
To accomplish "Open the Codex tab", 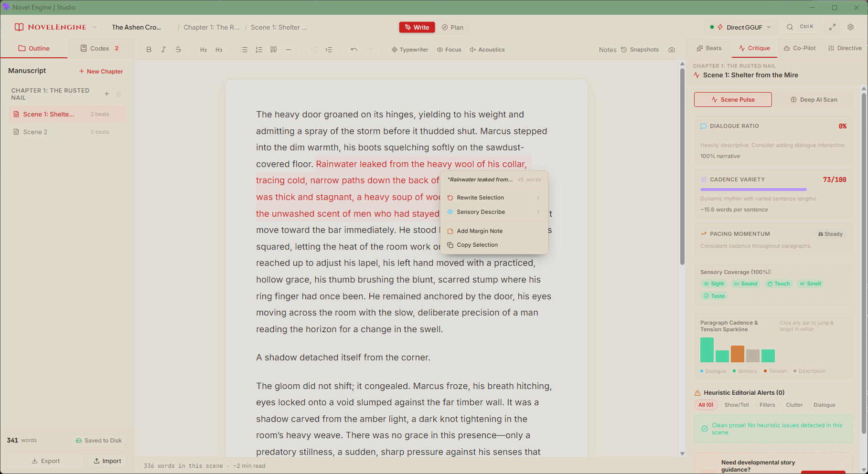I will click(x=100, y=48).
